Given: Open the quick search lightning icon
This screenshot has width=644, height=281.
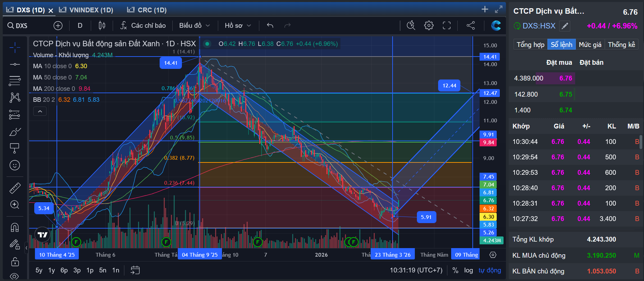Looking at the screenshot, I should tap(411, 25).
